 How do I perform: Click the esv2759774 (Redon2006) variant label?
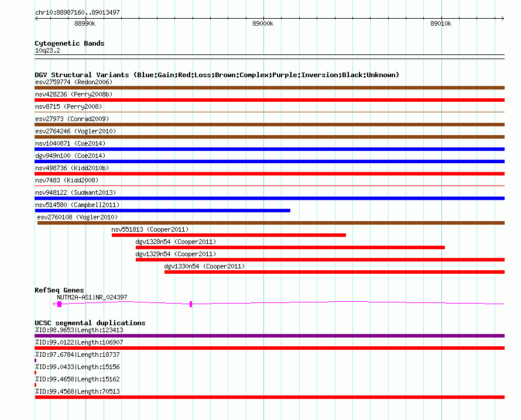74,82
